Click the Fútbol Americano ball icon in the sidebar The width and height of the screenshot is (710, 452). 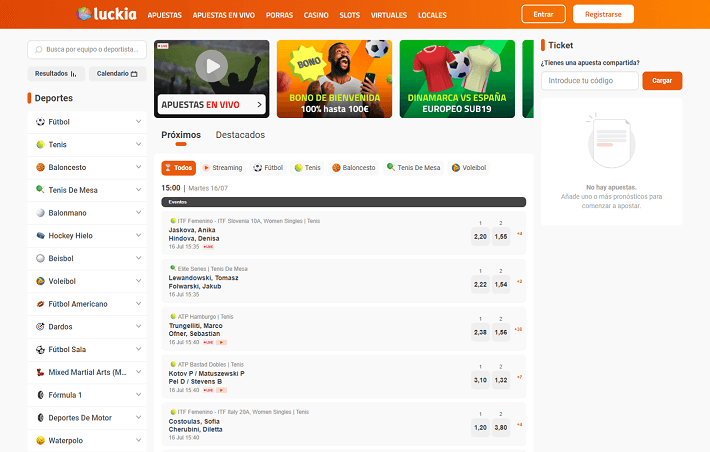click(40, 304)
